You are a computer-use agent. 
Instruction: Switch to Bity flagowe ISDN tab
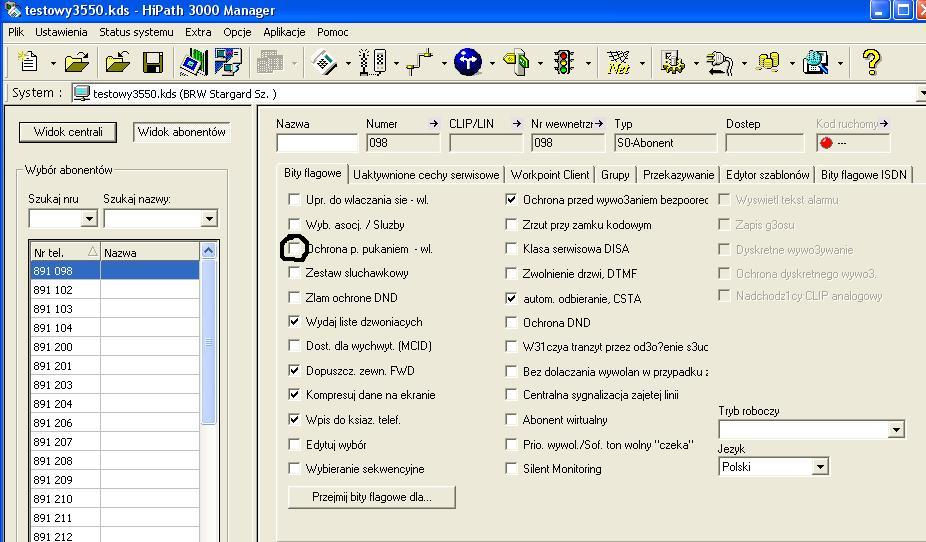[x=863, y=175]
